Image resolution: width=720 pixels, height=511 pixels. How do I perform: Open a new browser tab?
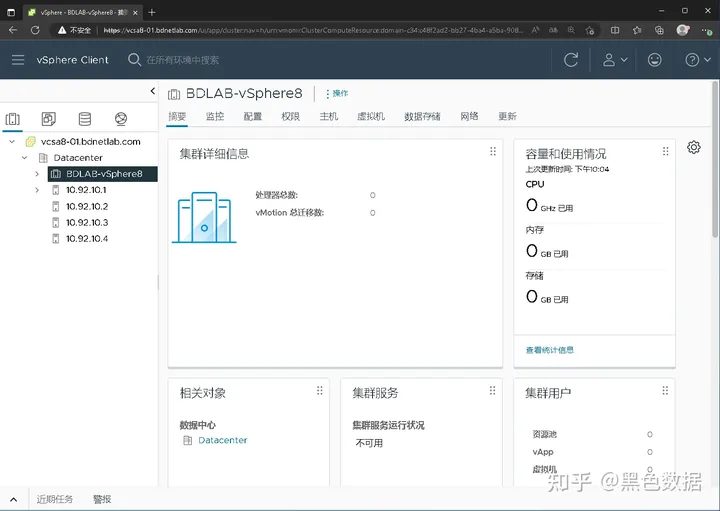pyautogui.click(x=152, y=12)
